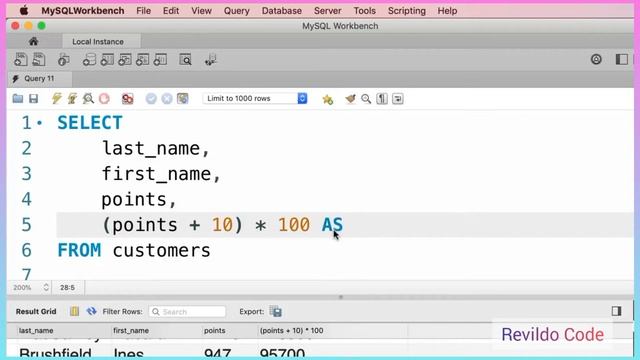
Task: Toggle result grid form view icon
Action: click(x=74, y=311)
